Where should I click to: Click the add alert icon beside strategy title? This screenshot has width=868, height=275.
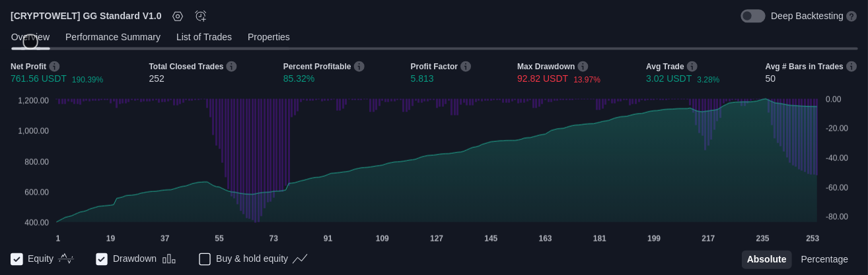pos(201,16)
